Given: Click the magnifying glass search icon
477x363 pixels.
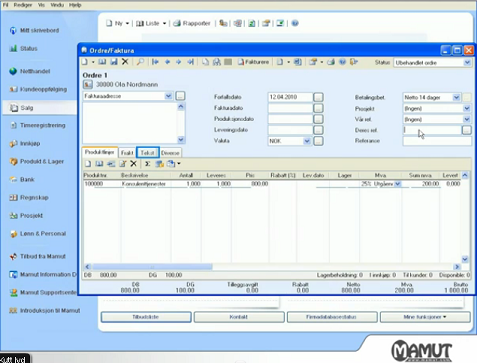Looking at the screenshot, I should 140,62.
